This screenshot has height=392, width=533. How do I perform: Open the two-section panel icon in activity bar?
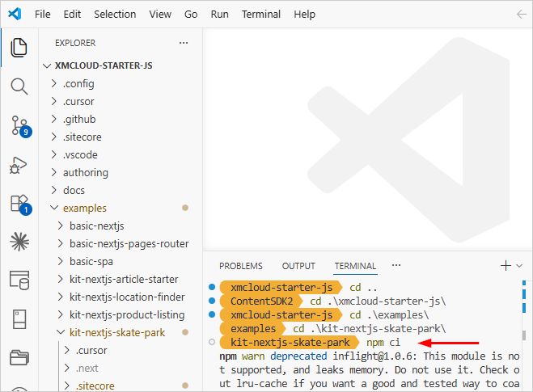point(19,319)
